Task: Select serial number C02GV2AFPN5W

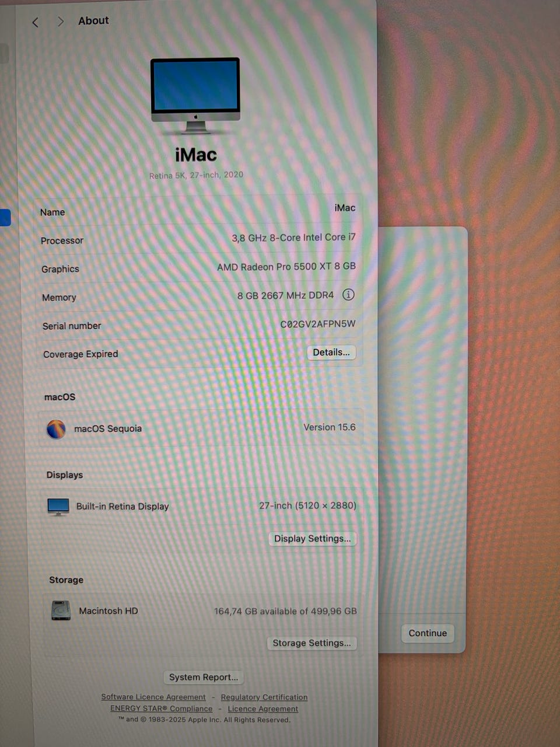Action: click(x=318, y=324)
